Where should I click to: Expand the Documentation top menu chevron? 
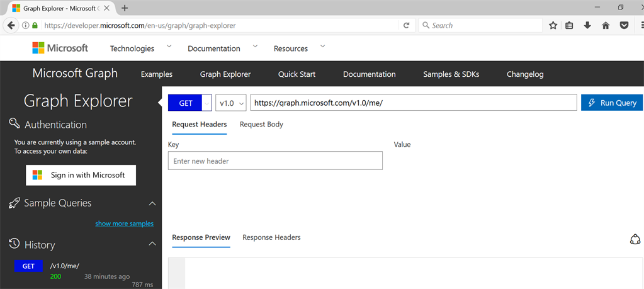[255, 47]
